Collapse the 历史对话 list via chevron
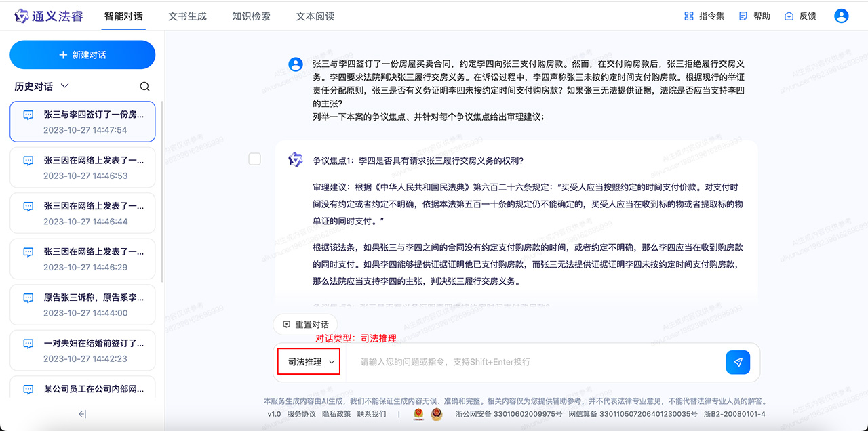Screen dimensions: 868x431 point(64,86)
